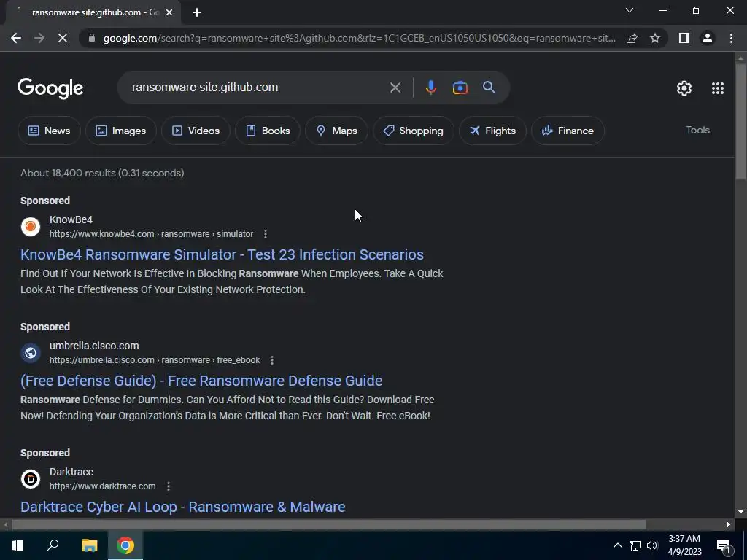Open the search Tools options
747x560 pixels.
click(x=697, y=130)
